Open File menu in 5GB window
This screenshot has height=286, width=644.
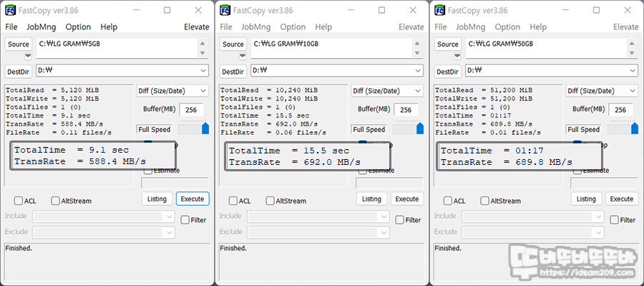pos(11,27)
